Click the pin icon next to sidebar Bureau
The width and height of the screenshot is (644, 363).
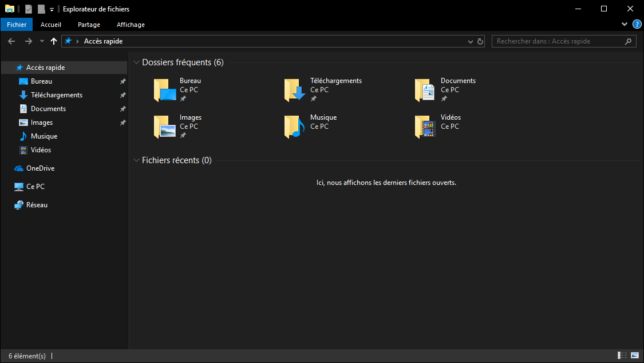(x=123, y=82)
